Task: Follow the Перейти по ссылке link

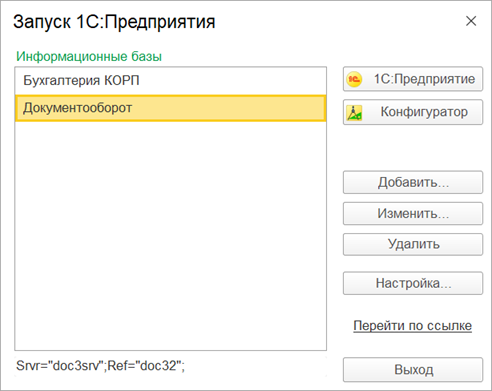Action: 412,326
